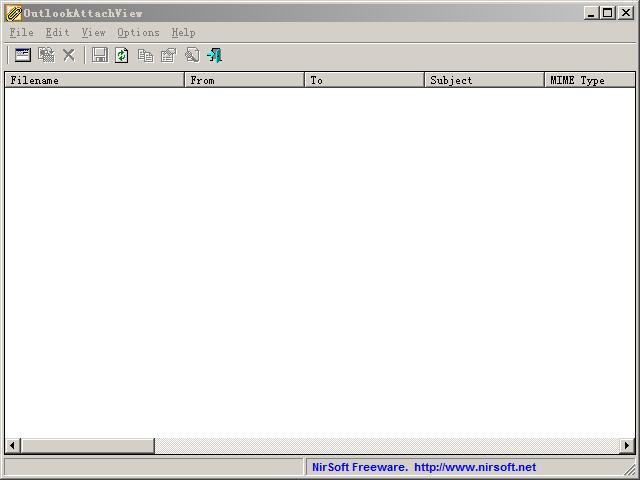The width and height of the screenshot is (640, 480).
Task: Open the Help menu
Action: point(183,32)
